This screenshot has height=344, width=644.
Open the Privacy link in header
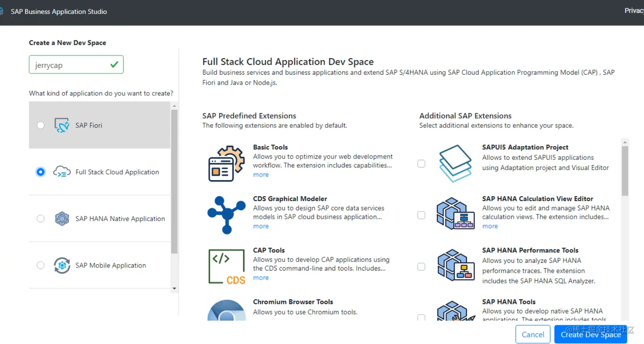click(x=634, y=11)
